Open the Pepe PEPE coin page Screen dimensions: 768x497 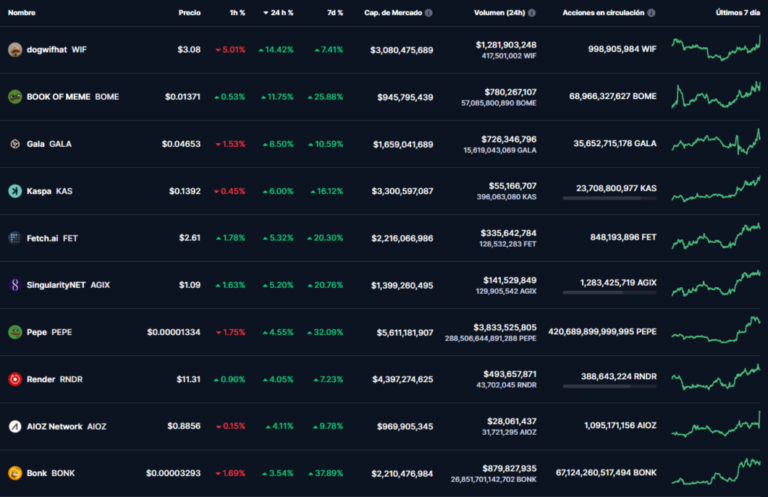(49, 332)
